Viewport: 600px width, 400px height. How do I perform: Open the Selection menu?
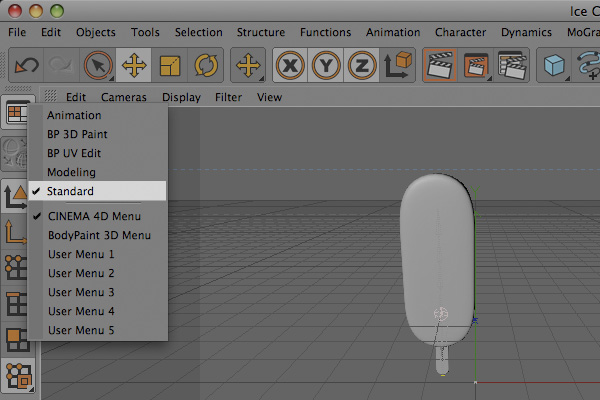[x=199, y=32]
